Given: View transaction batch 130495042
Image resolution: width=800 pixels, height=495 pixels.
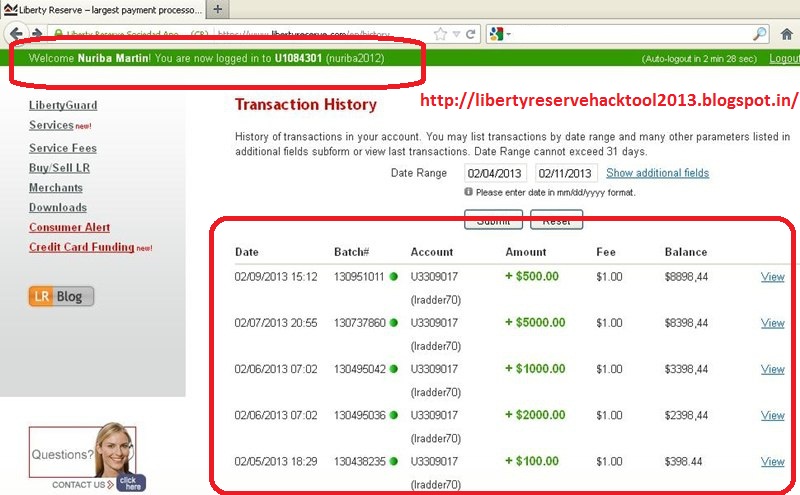Looking at the screenshot, I should [772, 369].
